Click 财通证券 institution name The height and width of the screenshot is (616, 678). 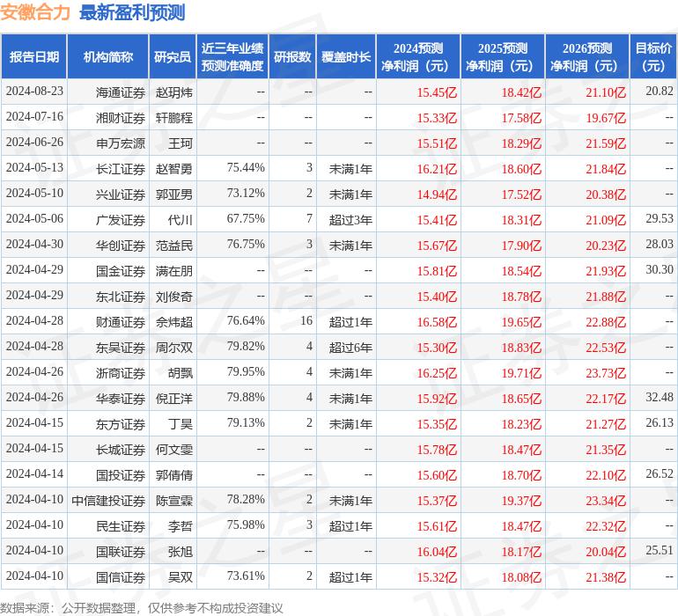[121, 322]
